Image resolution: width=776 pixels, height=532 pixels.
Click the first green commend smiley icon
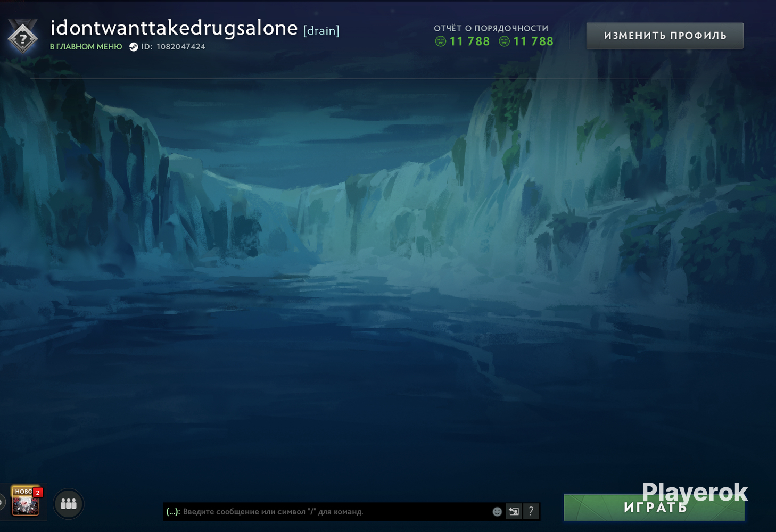(x=441, y=41)
